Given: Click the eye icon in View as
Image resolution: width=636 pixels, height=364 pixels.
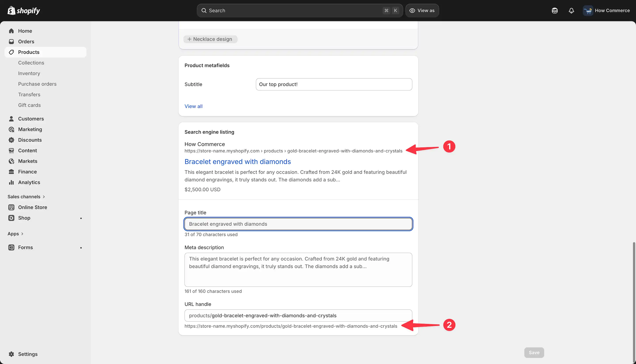Looking at the screenshot, I should tap(412, 11).
